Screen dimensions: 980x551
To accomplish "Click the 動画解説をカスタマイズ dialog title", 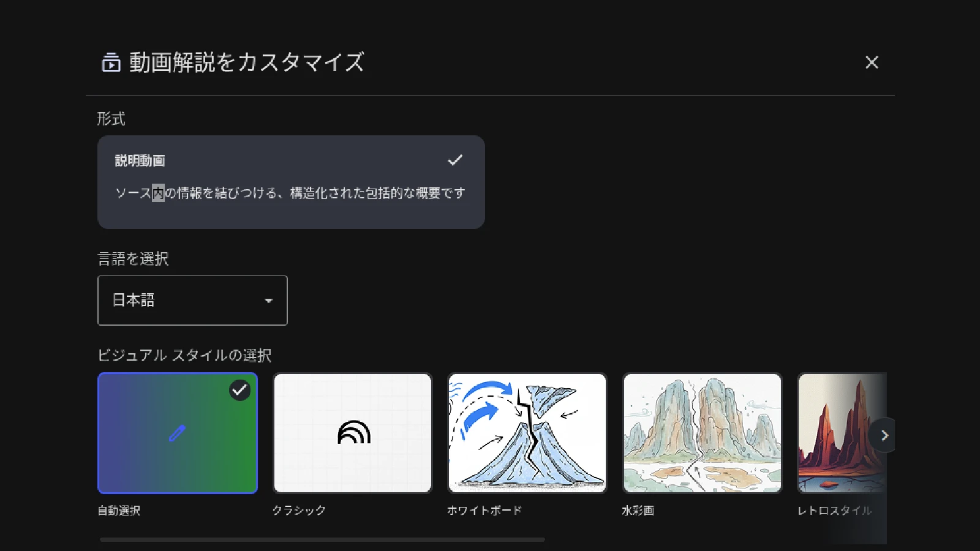I will coord(246,62).
